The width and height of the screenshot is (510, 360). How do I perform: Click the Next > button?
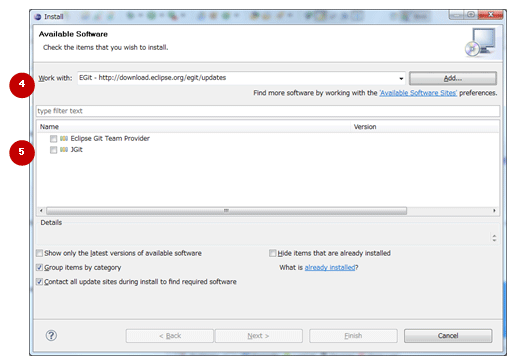[x=258, y=336]
